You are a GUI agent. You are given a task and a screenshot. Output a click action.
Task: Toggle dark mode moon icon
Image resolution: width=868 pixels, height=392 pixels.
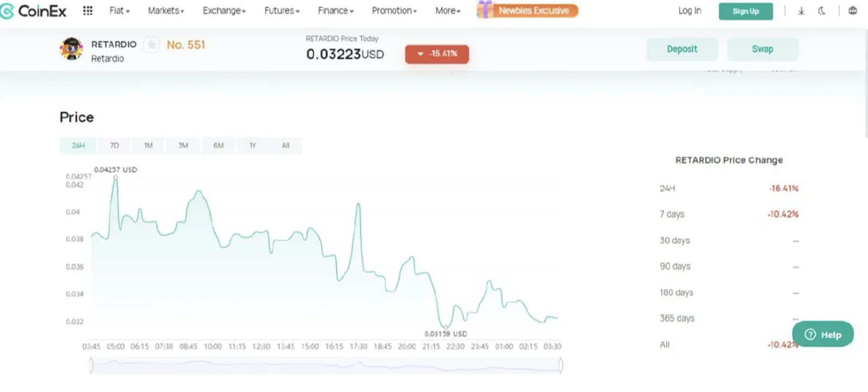822,10
